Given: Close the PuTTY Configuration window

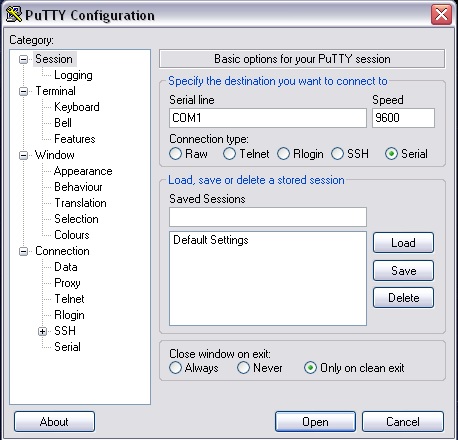Looking at the screenshot, I should tap(441, 15).
